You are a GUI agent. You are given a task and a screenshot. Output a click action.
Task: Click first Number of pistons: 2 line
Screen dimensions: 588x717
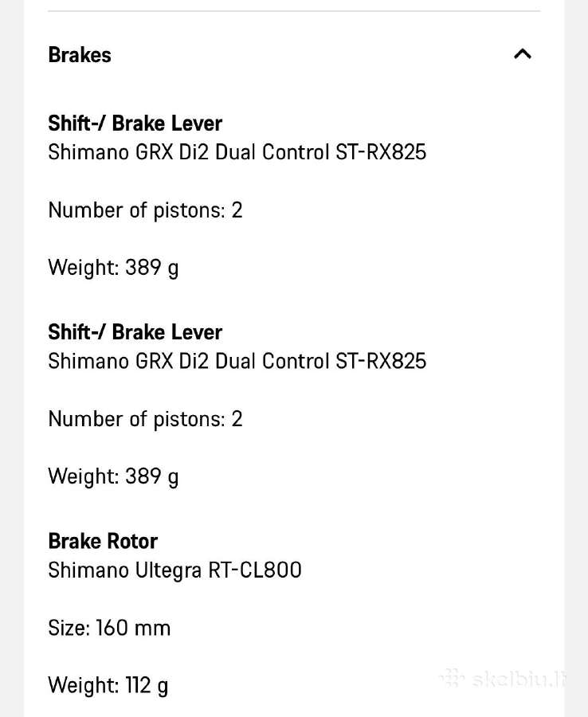[x=145, y=210]
